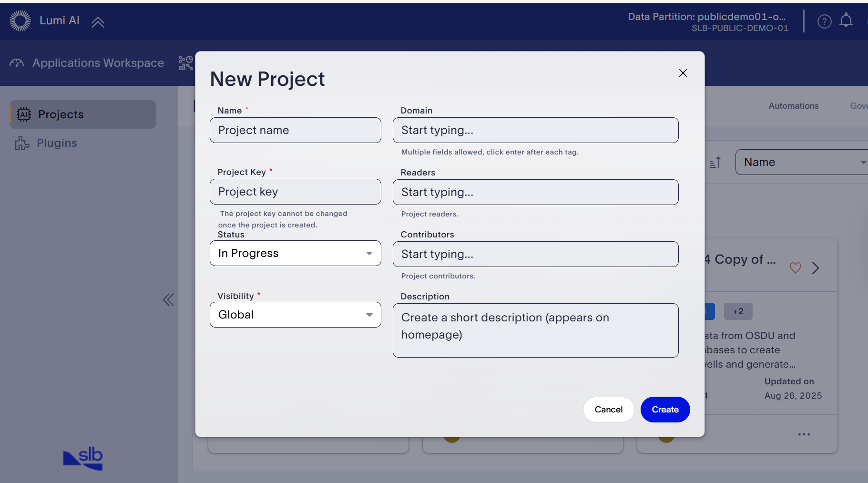Image resolution: width=868 pixels, height=483 pixels.
Task: Open notifications bell icon
Action: [x=846, y=21]
